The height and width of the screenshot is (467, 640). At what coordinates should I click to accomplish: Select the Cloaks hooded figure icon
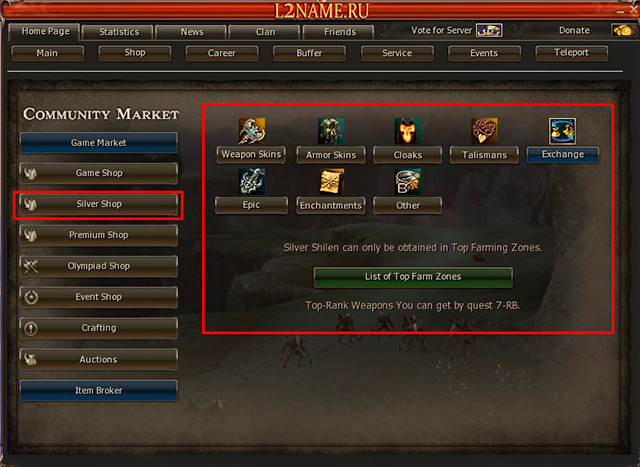(407, 131)
